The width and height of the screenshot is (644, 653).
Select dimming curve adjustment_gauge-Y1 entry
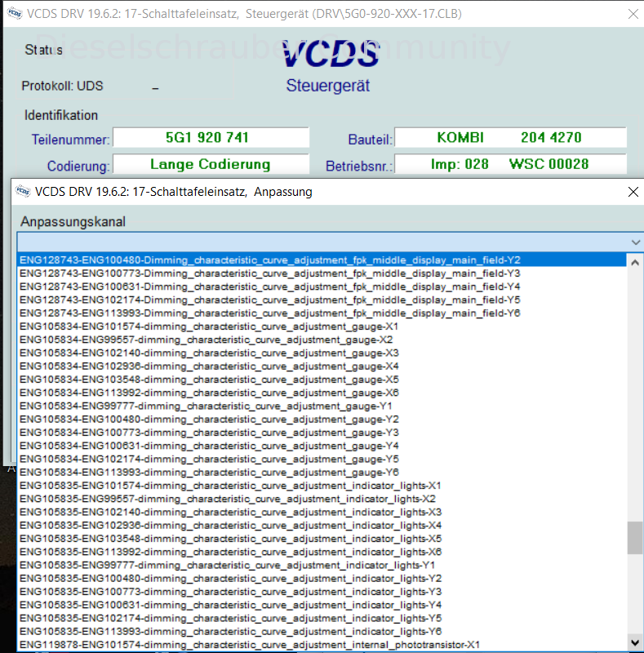(x=322, y=406)
